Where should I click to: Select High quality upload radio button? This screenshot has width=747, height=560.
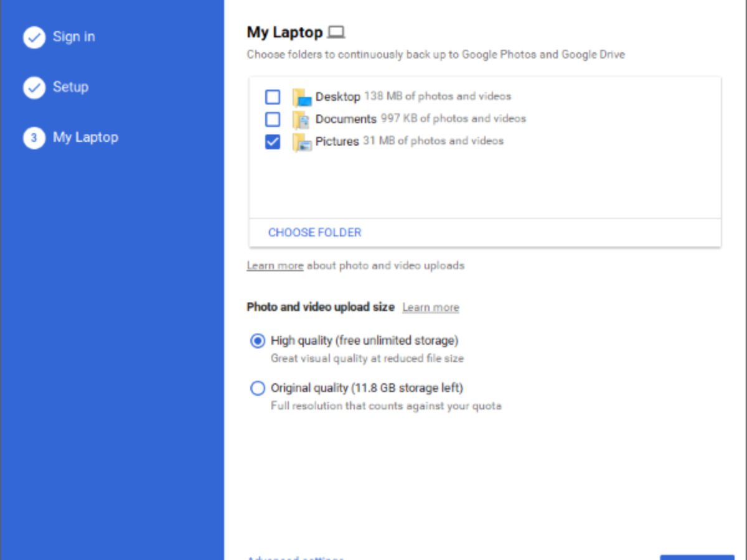click(x=258, y=341)
